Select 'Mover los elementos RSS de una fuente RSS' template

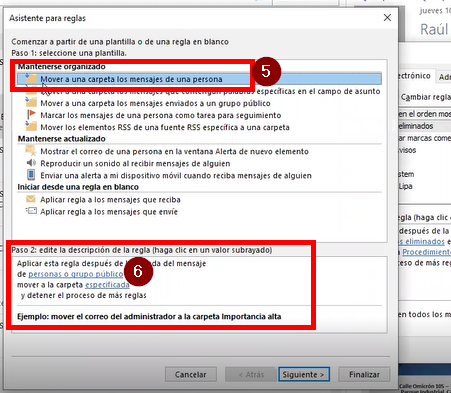click(x=165, y=127)
